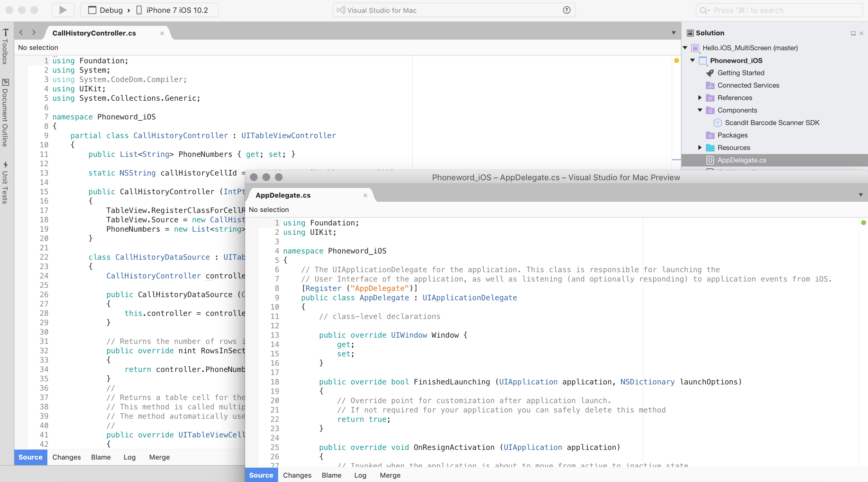868x482 pixels.
Task: Select the CallHistoryController.cs tab
Action: (x=94, y=33)
